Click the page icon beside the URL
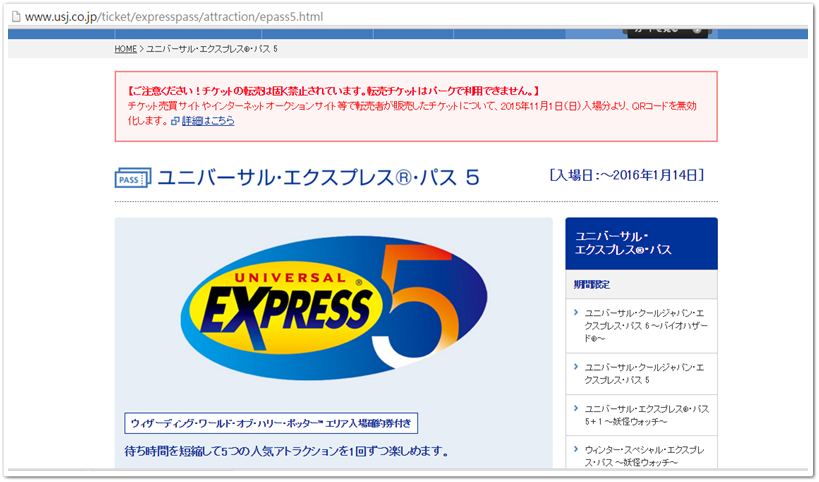This screenshot has width=819, height=482. [x=16, y=17]
